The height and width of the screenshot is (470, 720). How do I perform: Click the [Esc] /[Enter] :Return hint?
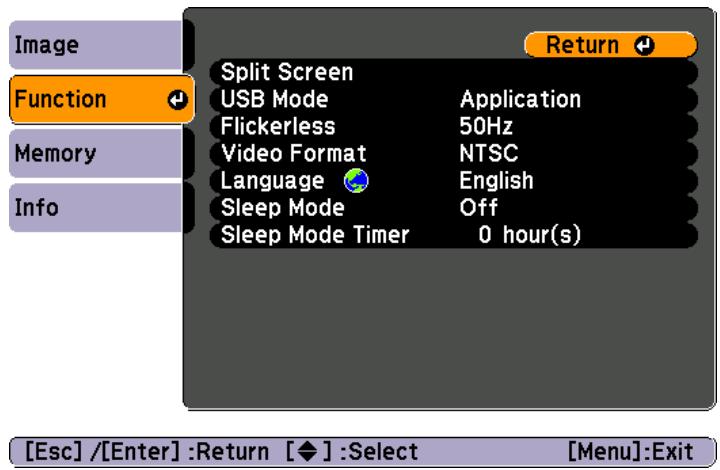point(146,452)
